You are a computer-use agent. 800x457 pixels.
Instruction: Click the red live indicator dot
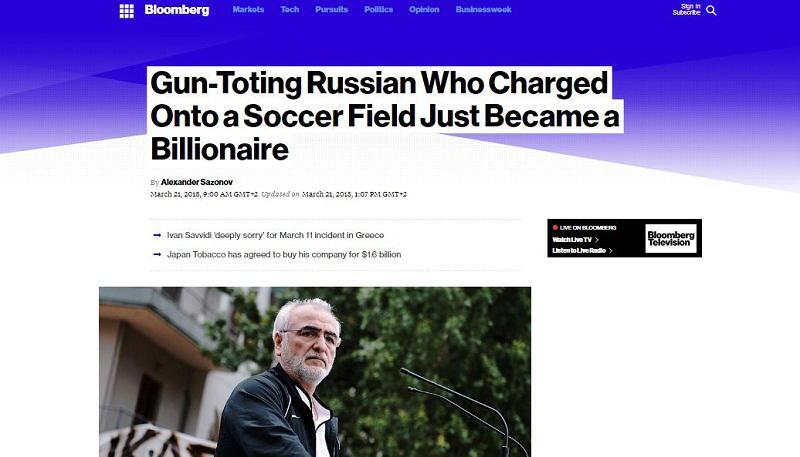click(x=555, y=228)
